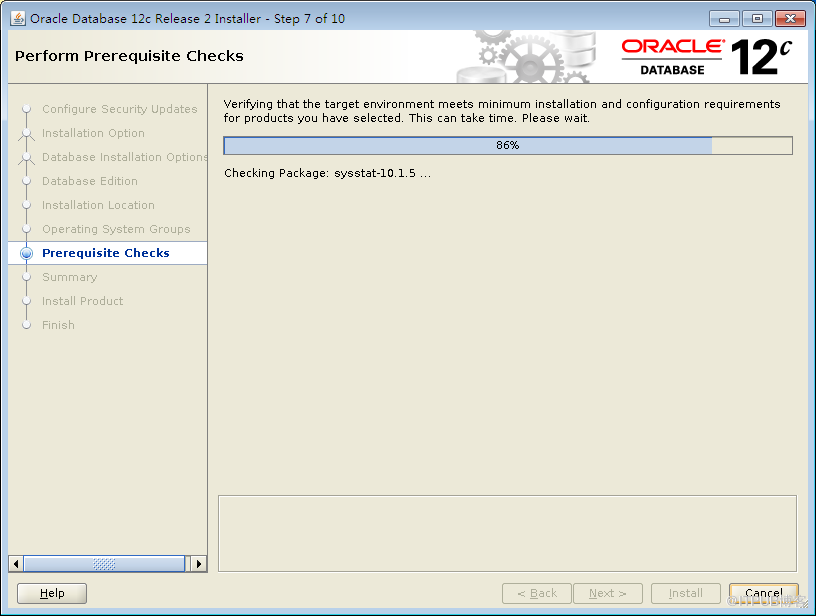
Task: Click the Oracle Database 12c logo
Action: pos(707,57)
